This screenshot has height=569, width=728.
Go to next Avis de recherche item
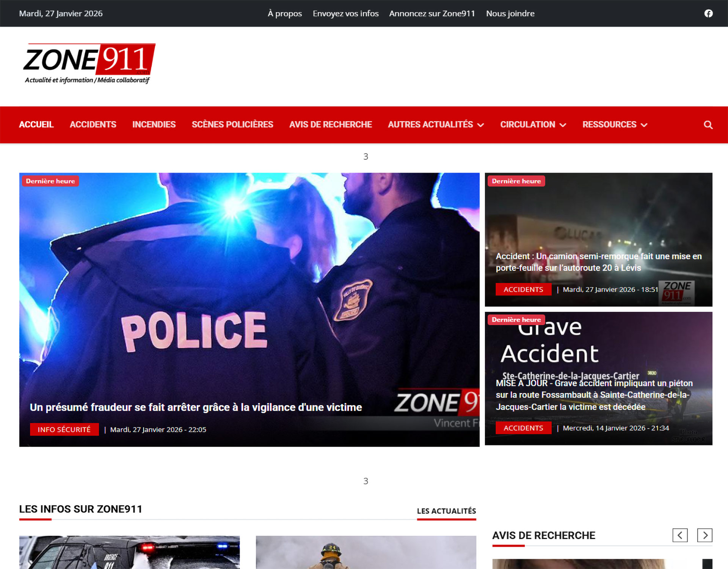704,535
